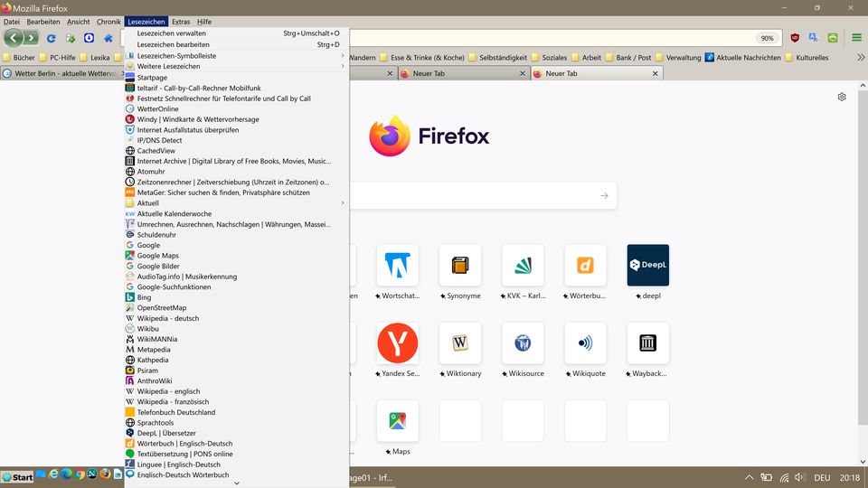This screenshot has width=868, height=488.
Task: Open the Yandex search shortcut tile
Action: pos(397,343)
